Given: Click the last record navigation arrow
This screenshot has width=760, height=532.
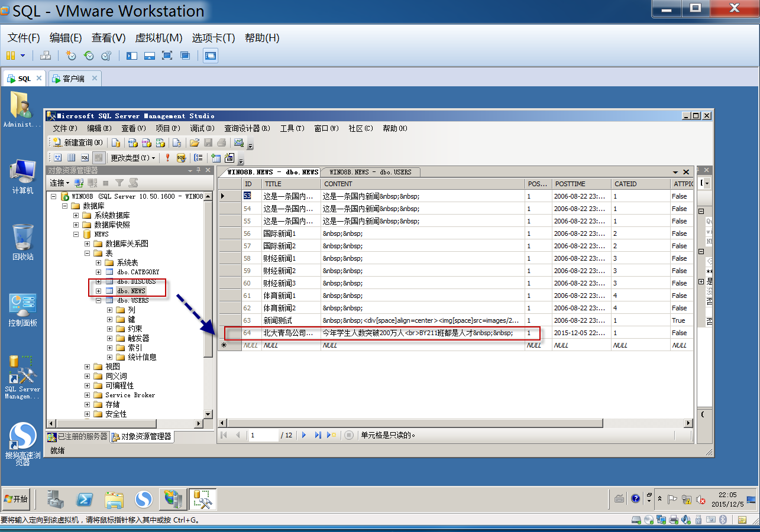Looking at the screenshot, I should pyautogui.click(x=318, y=435).
